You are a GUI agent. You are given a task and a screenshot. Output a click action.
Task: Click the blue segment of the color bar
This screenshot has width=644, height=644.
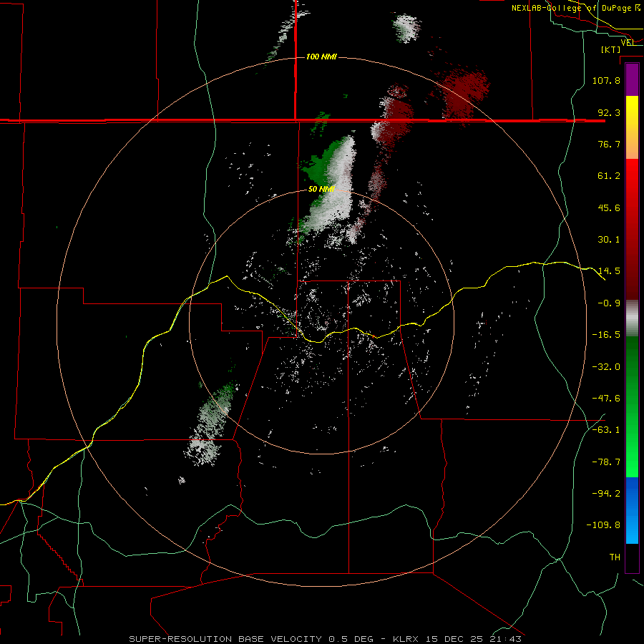tap(632, 510)
